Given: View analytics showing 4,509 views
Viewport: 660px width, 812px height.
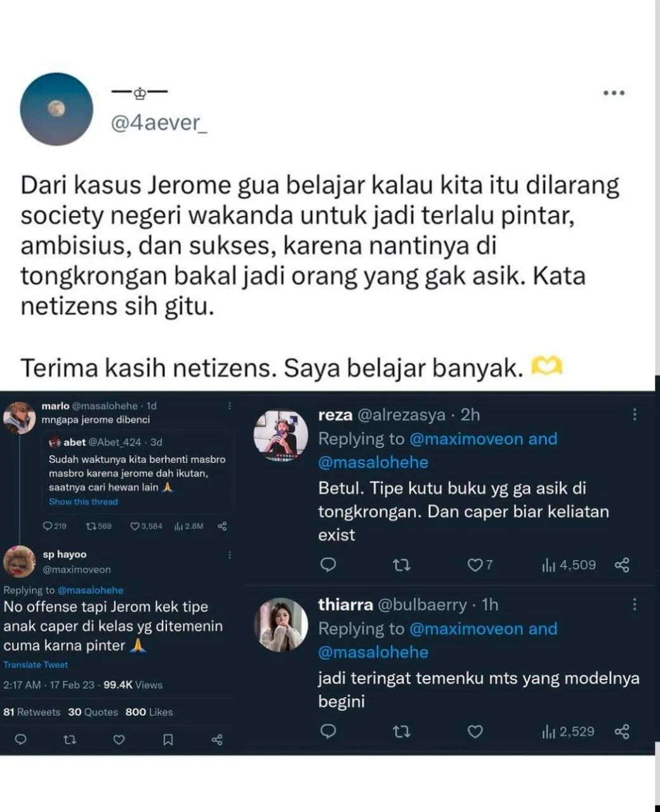Looking at the screenshot, I should (x=569, y=565).
